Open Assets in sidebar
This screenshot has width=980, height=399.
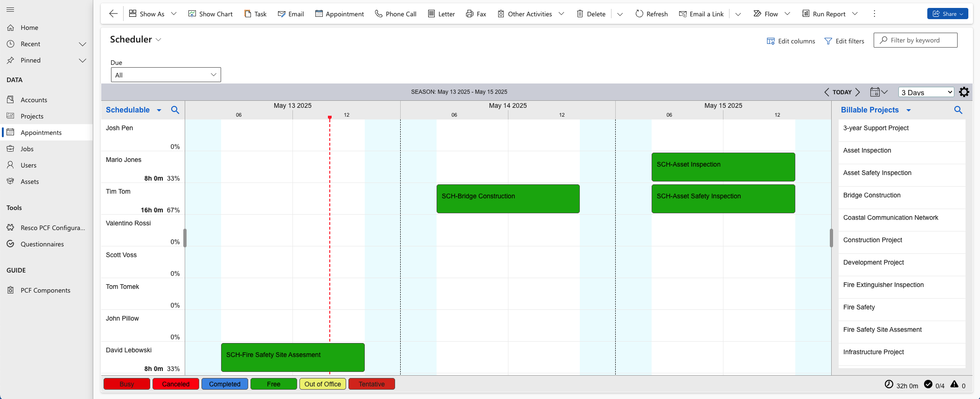click(47, 182)
